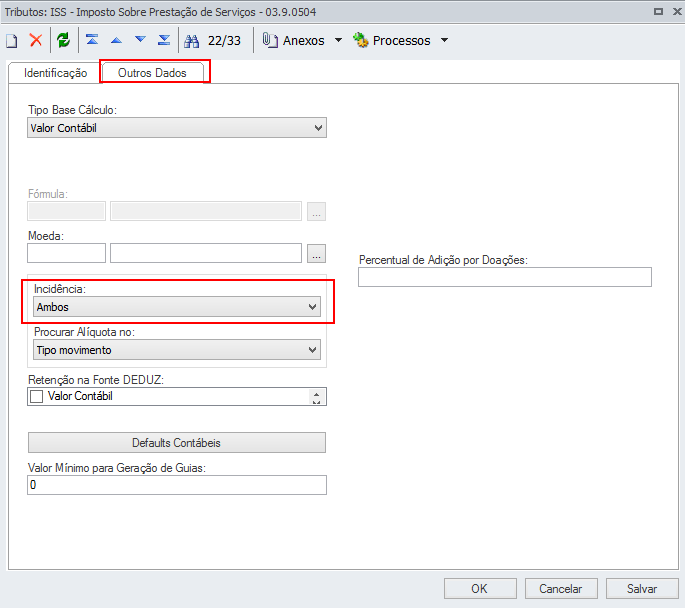Click the Processos gears icon
Viewport: 685px width, 608px height.
[x=361, y=40]
